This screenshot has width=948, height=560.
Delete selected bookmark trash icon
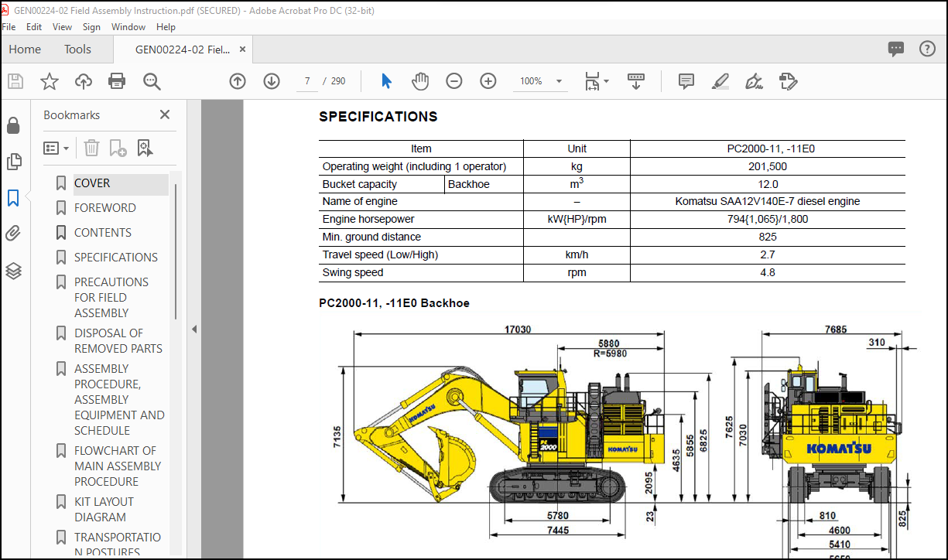[x=91, y=148]
